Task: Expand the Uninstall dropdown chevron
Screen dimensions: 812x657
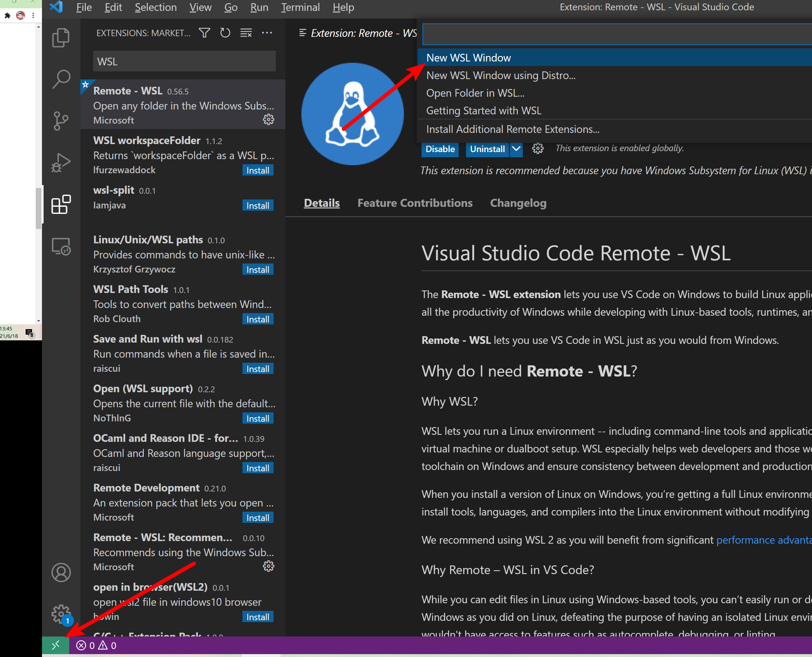Action: point(516,149)
